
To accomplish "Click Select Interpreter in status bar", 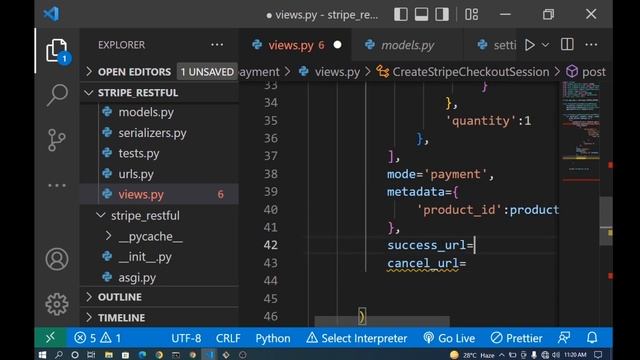I will 356,338.
